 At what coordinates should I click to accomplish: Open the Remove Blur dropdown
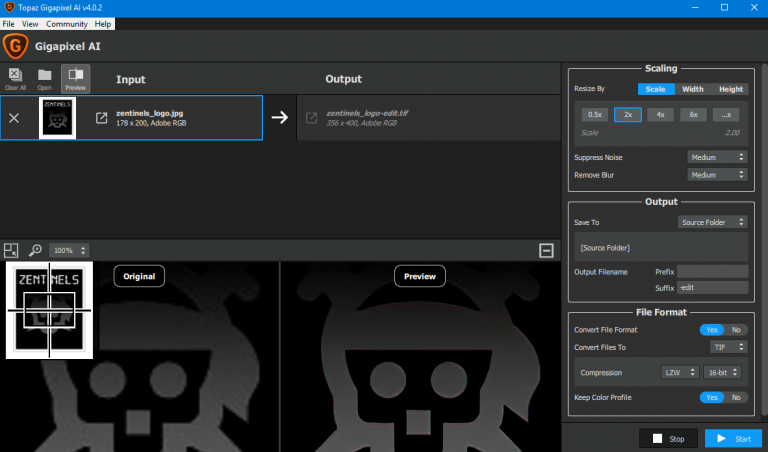tap(718, 175)
